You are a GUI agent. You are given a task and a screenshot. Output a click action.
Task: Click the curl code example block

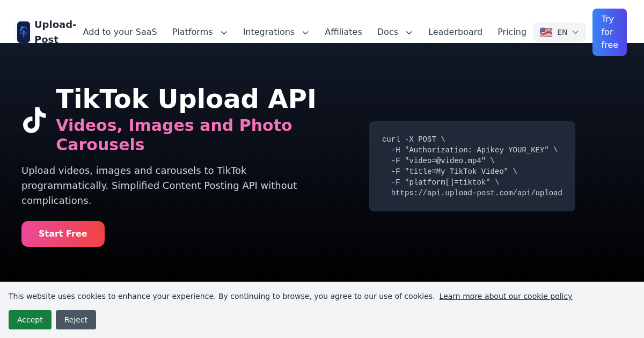[x=472, y=166]
